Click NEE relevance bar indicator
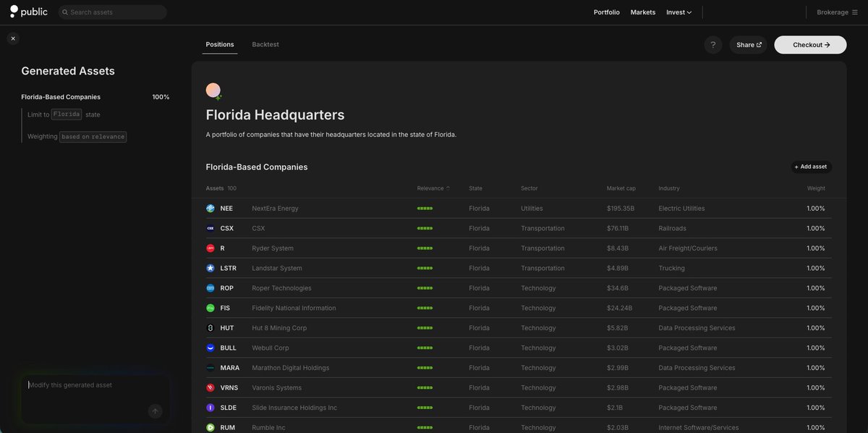 click(x=425, y=209)
